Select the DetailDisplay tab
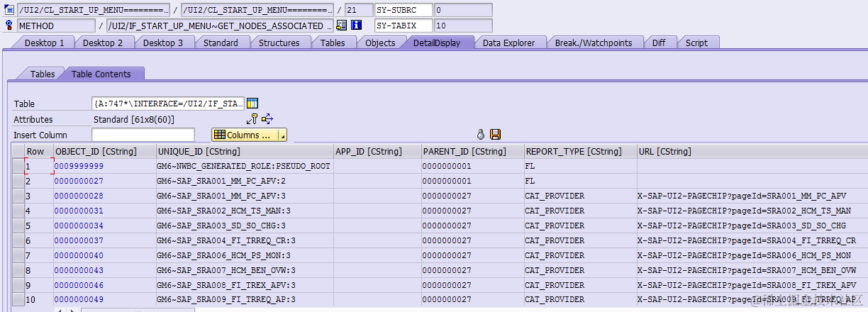Viewport: 868px width, 312px height. (437, 43)
